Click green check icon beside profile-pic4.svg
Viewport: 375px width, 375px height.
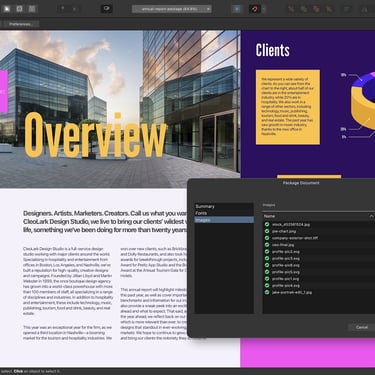point(267,286)
